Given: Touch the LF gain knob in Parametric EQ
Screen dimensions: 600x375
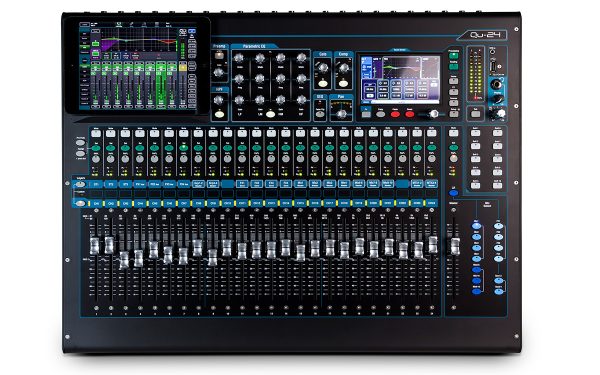Looking at the screenshot, I should click(239, 100).
